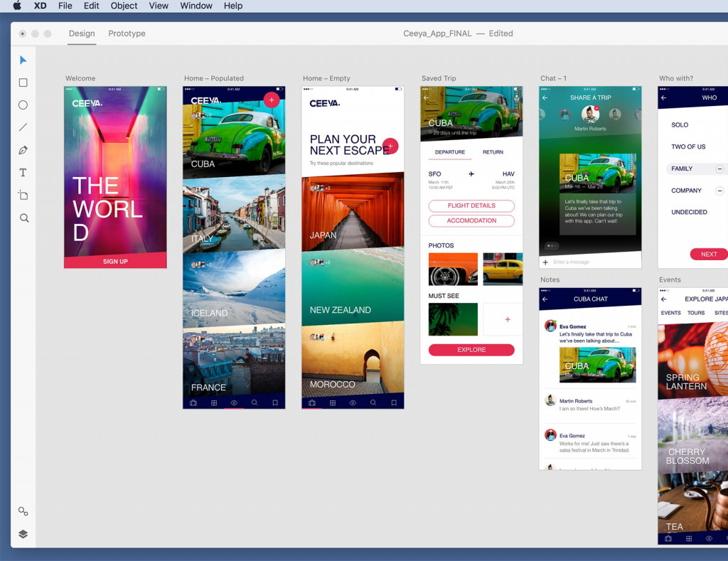This screenshot has width=728, height=561.
Task: Select the Ellipse tool
Action: pyautogui.click(x=23, y=105)
